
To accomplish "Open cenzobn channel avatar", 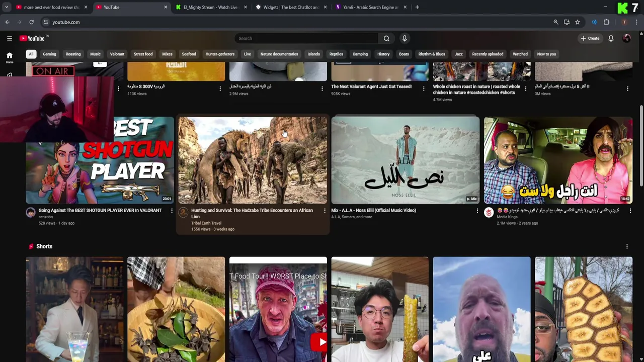I will (x=31, y=213).
